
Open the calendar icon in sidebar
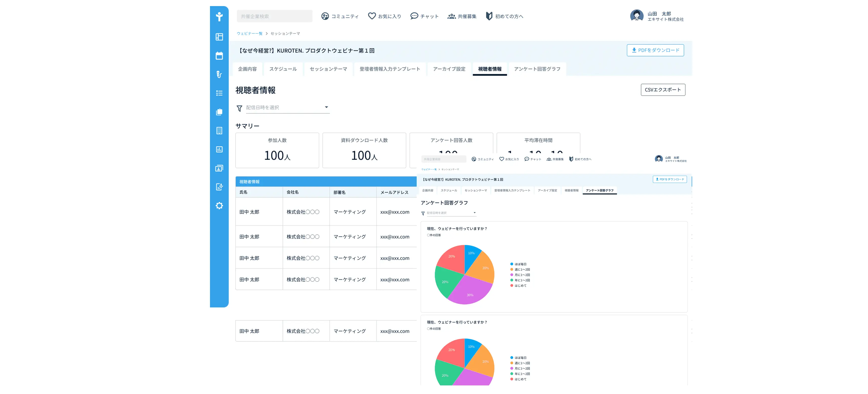219,56
